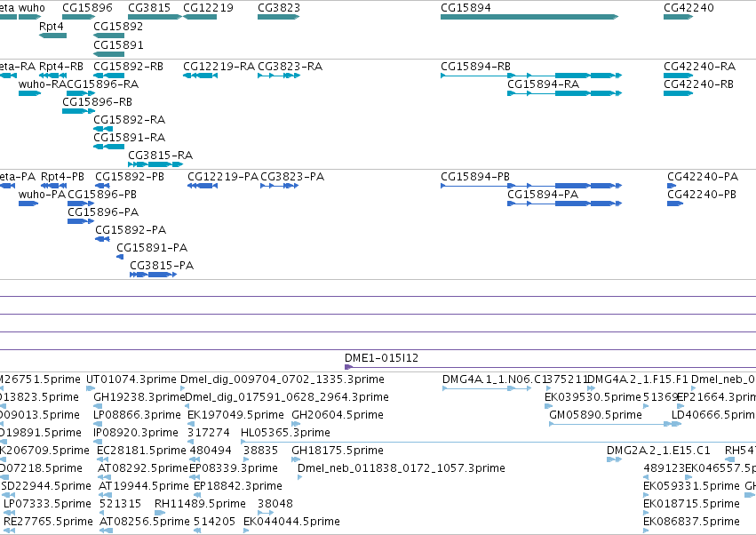This screenshot has height=535, width=756.
Task: Click EST 'EP18842.3prime'
Action: pos(238,486)
